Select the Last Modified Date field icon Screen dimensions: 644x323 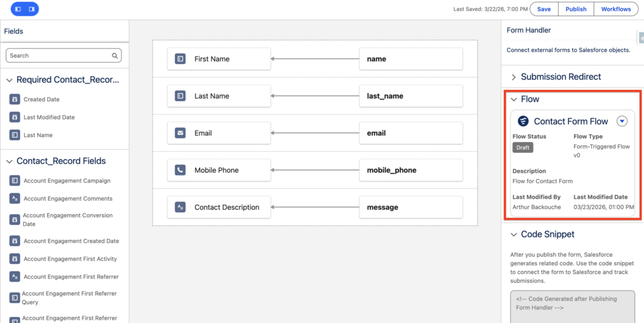click(14, 117)
